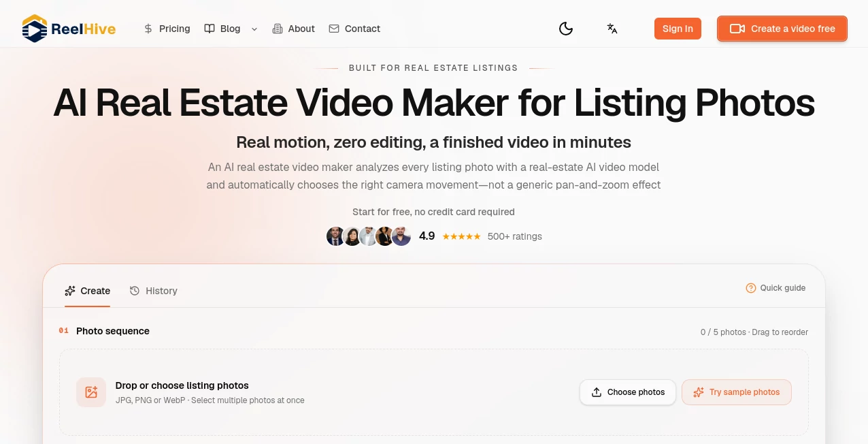Screen dimensions: 868x444
Task: Click the '4.9' rating score
Action: pos(427,236)
